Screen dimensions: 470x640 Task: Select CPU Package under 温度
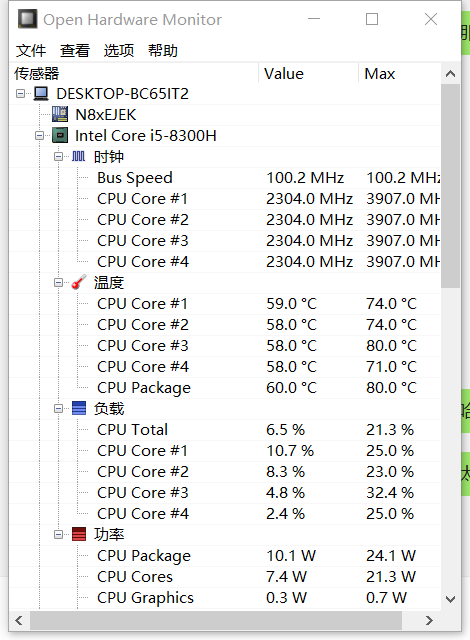click(225, 387)
